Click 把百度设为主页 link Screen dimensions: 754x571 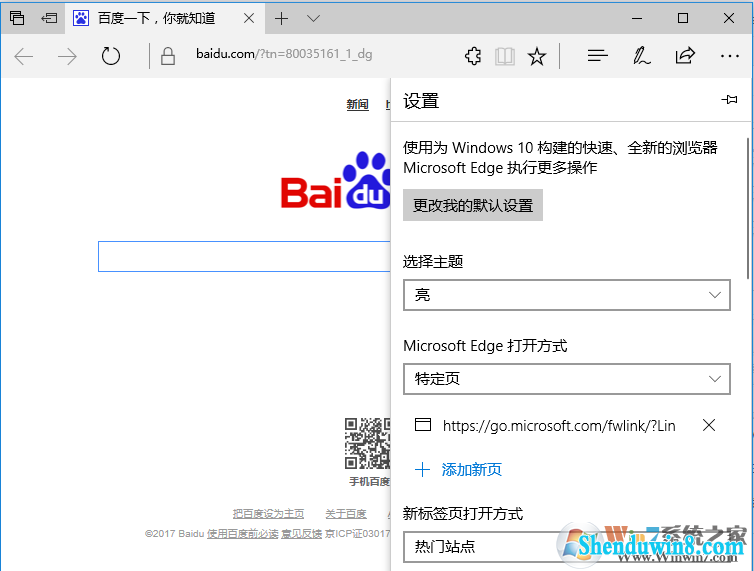(x=268, y=514)
